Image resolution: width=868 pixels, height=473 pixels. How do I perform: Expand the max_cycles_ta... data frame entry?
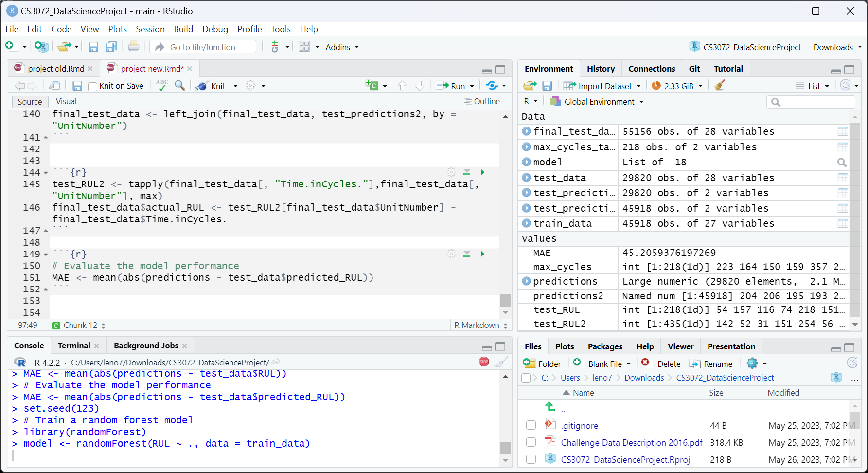[526, 147]
